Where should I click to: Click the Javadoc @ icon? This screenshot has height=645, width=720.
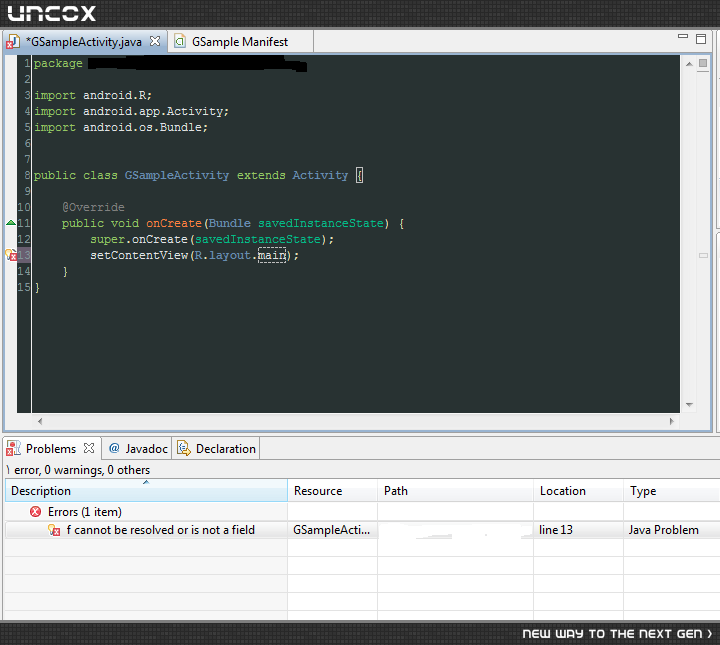(x=114, y=448)
